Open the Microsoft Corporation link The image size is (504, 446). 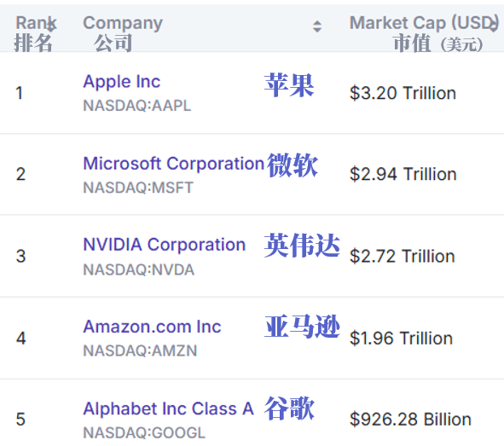pyautogui.click(x=174, y=163)
